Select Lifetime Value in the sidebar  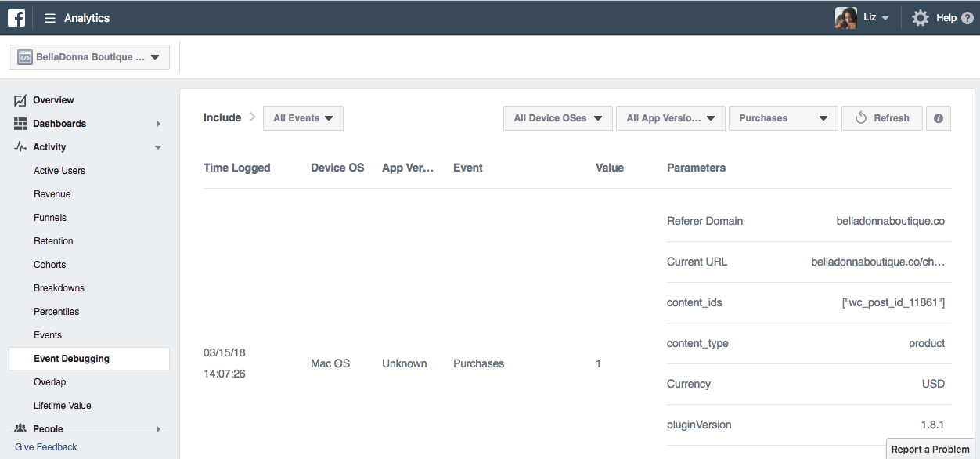click(63, 406)
